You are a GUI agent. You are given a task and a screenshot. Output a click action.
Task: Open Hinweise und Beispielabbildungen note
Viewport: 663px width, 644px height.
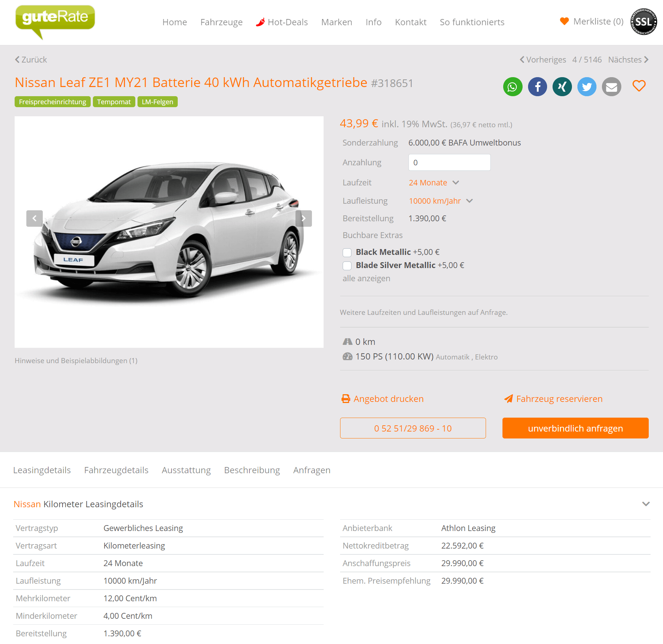[76, 361]
